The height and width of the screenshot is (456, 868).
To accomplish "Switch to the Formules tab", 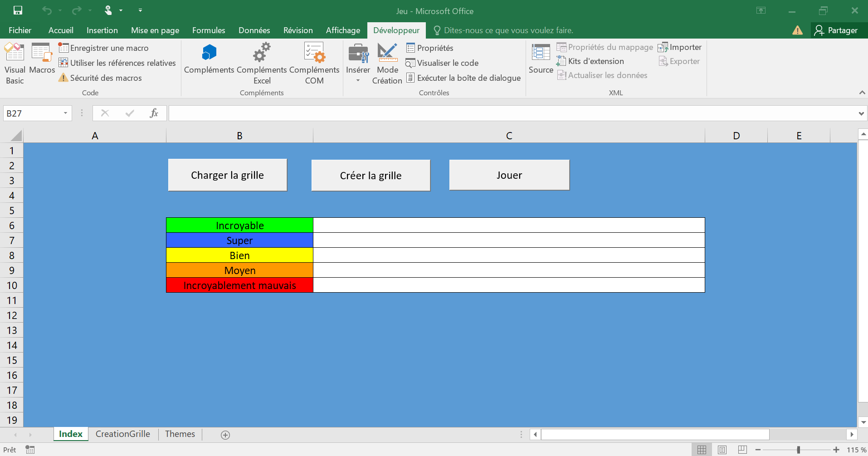I will (x=209, y=30).
